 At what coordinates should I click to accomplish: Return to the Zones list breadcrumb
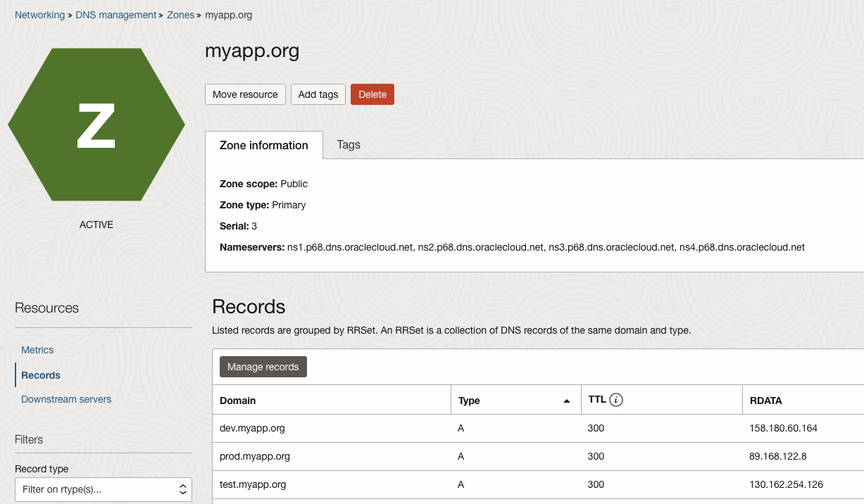tap(180, 14)
